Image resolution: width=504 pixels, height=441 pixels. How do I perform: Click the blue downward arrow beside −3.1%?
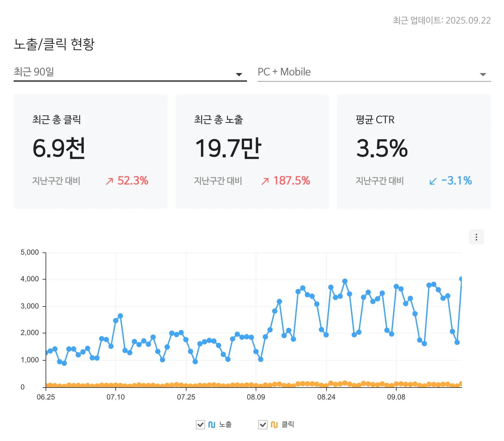432,181
